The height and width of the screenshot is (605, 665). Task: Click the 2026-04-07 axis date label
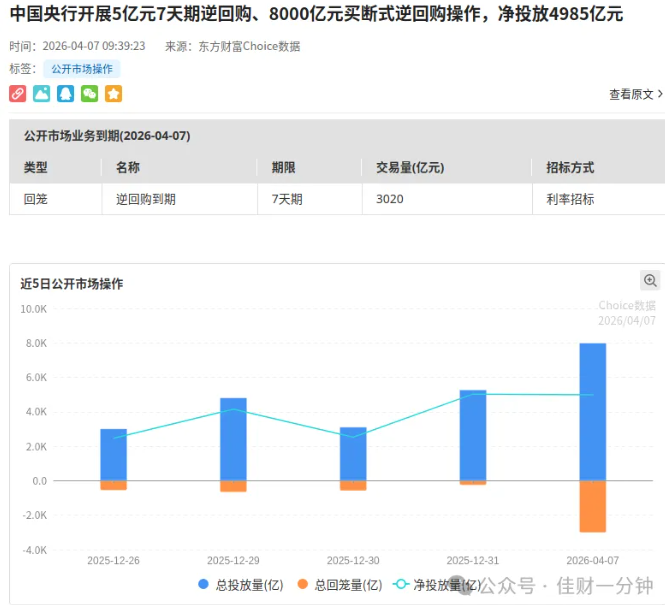(x=592, y=560)
